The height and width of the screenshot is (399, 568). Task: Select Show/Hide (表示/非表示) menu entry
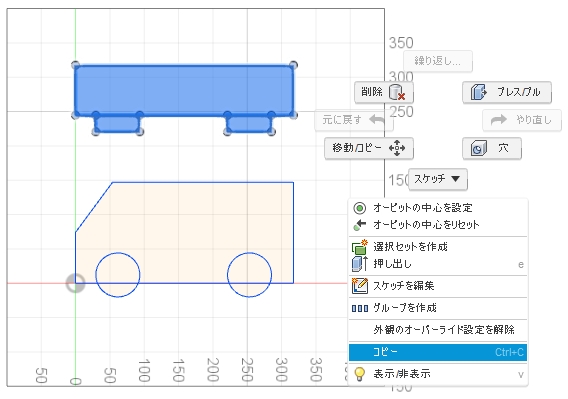click(x=438, y=374)
